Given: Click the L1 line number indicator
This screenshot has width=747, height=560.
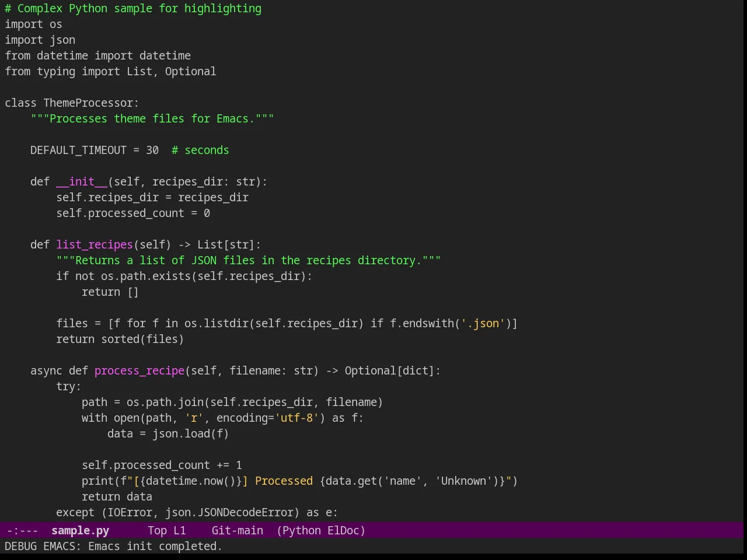Looking at the screenshot, I should pyautogui.click(x=179, y=530).
